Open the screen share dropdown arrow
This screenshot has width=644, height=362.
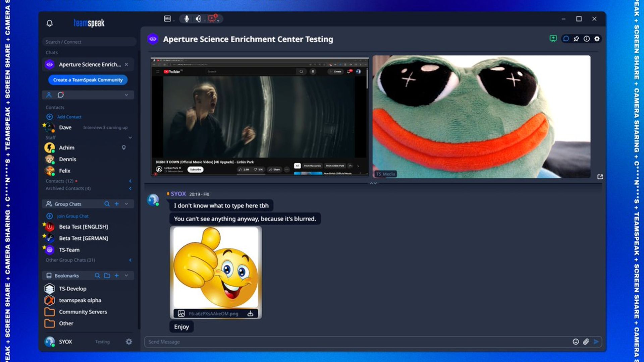point(219,20)
